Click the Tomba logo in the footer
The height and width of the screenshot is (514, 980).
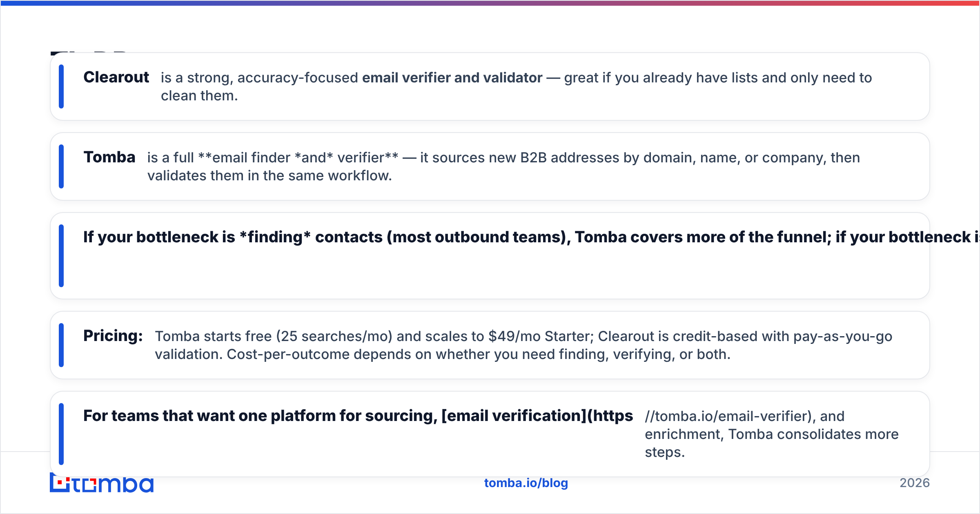(x=102, y=483)
